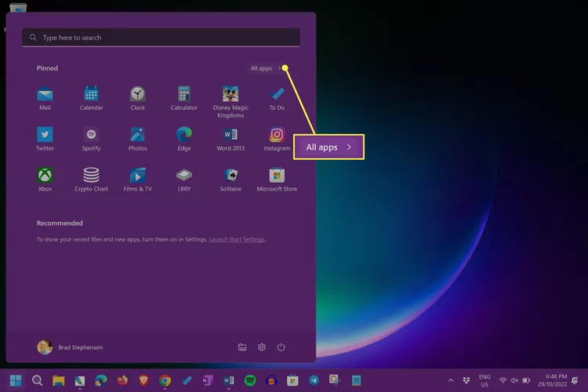Open the Brad Stephenson user account menu
Screen dimensions: 588x392
click(70, 347)
